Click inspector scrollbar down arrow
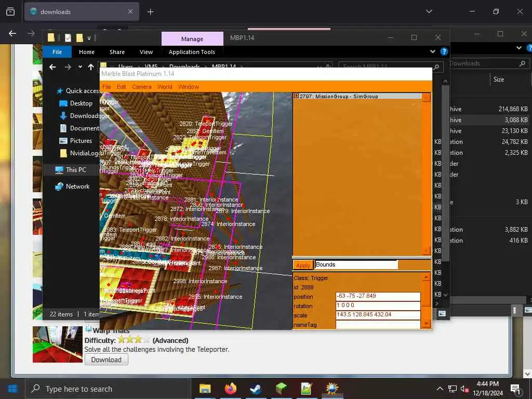The image size is (532, 399). (426, 324)
